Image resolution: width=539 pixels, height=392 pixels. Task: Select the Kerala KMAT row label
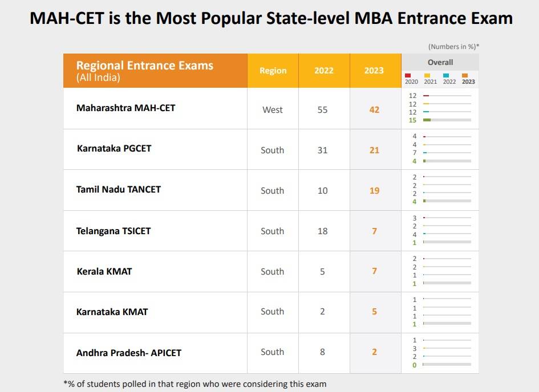[x=104, y=271]
